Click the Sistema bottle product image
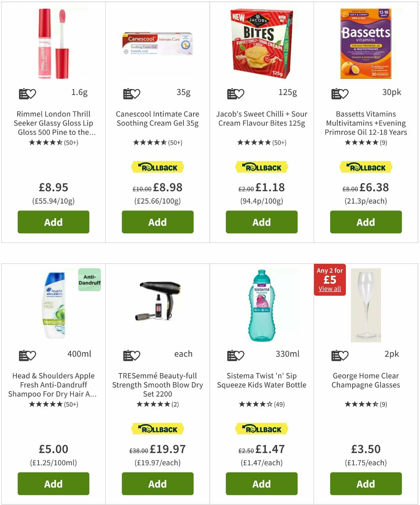 (261, 304)
